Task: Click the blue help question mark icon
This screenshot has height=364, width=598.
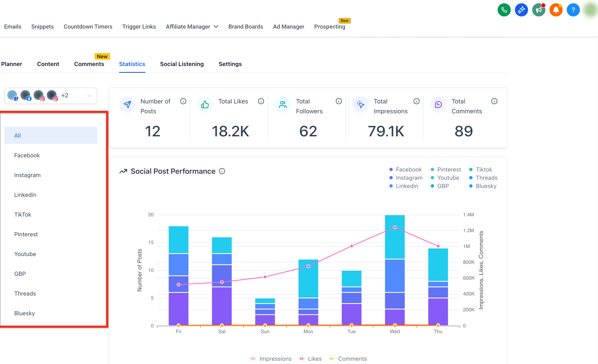Action: (573, 10)
